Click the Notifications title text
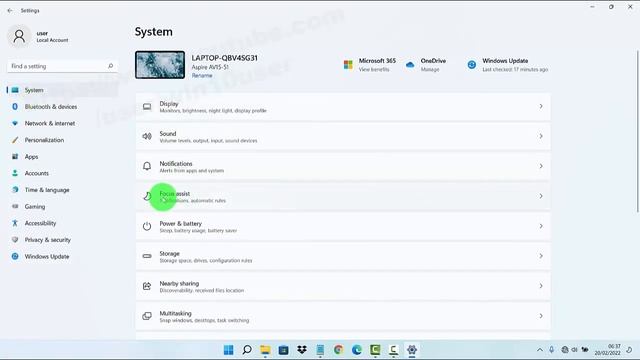This screenshot has width=640, height=360. tap(176, 164)
